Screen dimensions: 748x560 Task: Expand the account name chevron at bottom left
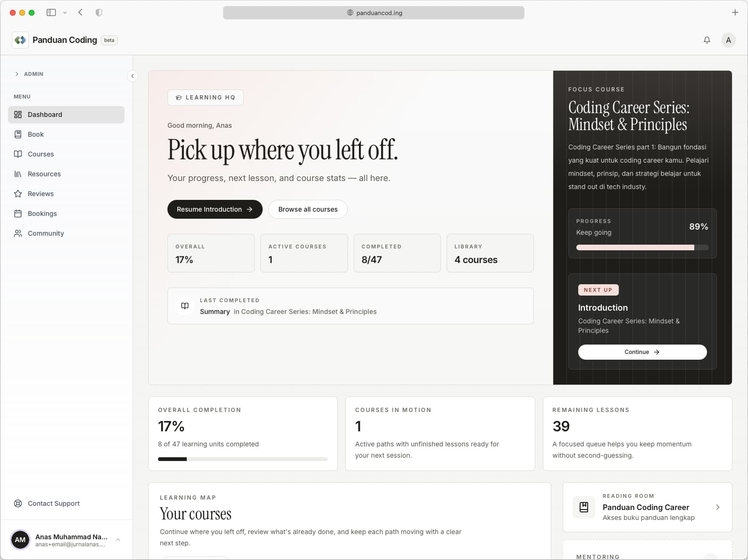click(117, 540)
